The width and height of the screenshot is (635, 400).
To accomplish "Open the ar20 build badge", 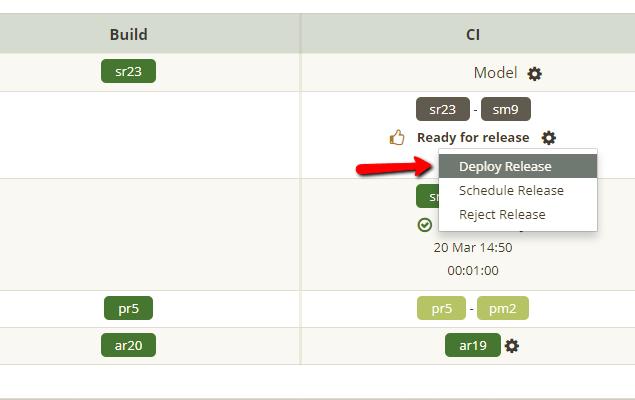I will (128, 345).
